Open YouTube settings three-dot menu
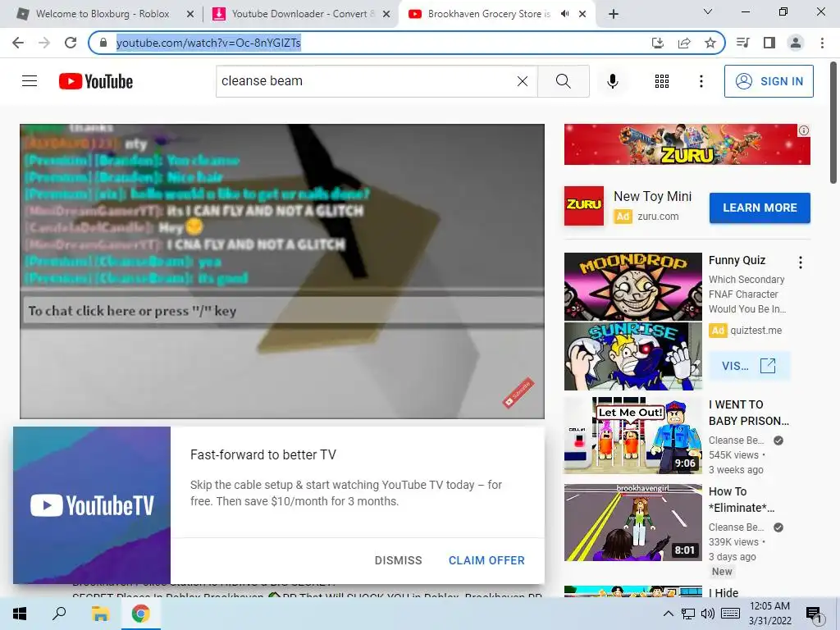Viewport: 840px width, 630px height. tap(701, 81)
